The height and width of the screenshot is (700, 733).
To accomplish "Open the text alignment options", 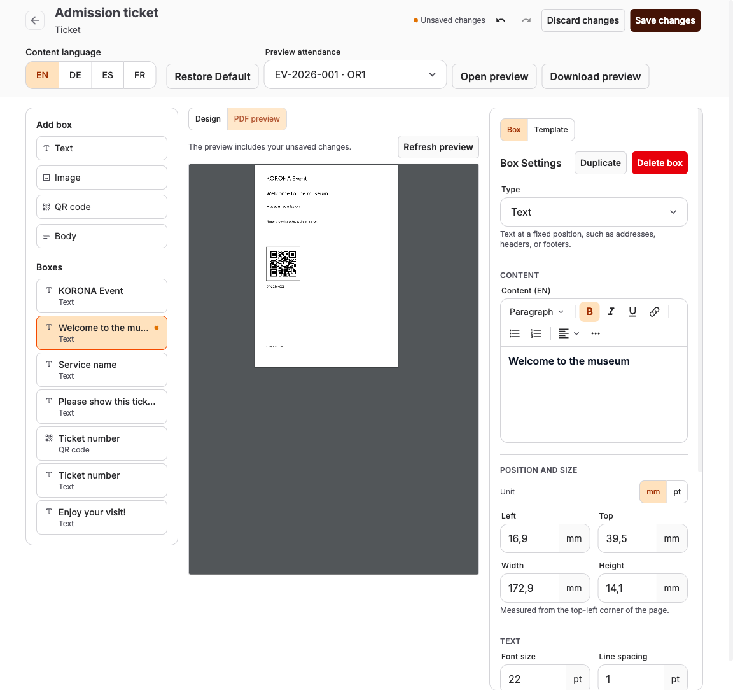I will pyautogui.click(x=569, y=333).
